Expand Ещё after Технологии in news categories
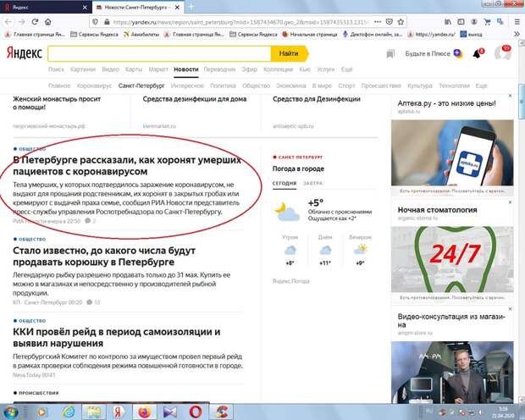 coord(481,86)
